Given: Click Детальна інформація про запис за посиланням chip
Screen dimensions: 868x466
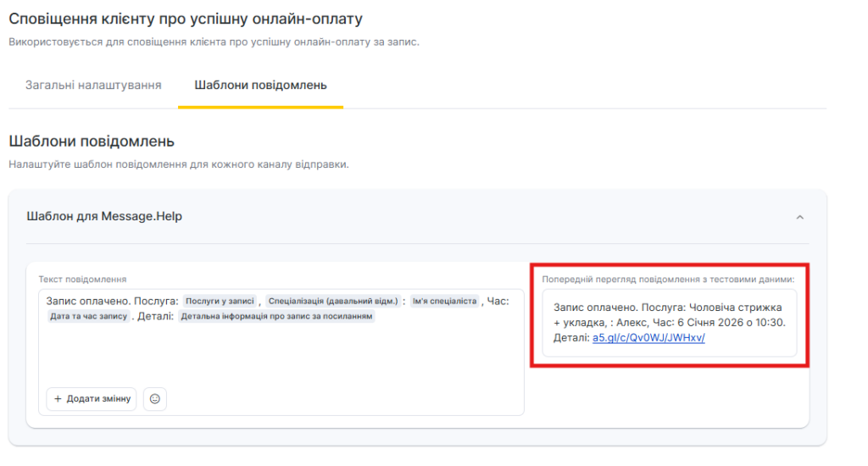Looking at the screenshot, I should (x=277, y=316).
